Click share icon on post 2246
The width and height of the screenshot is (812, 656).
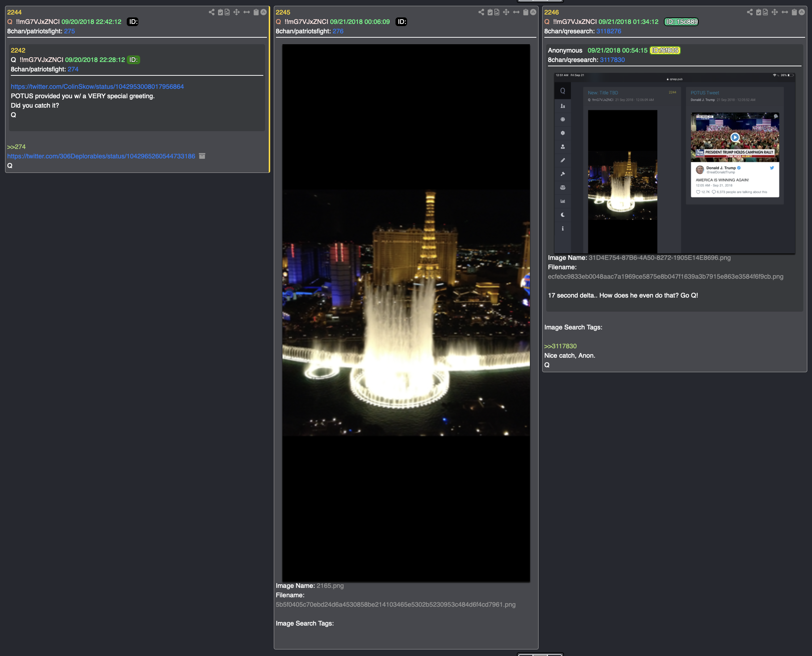(750, 12)
